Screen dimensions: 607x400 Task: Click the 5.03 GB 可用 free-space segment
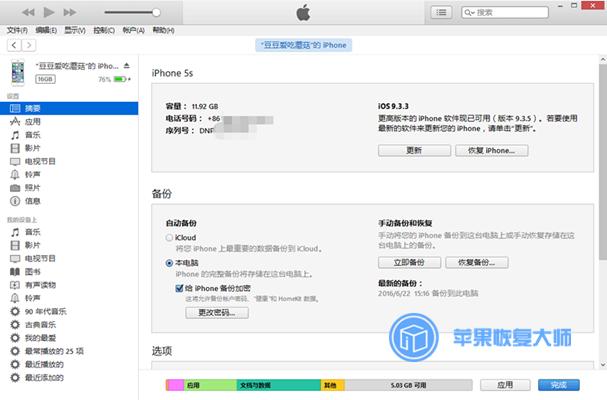coord(408,385)
